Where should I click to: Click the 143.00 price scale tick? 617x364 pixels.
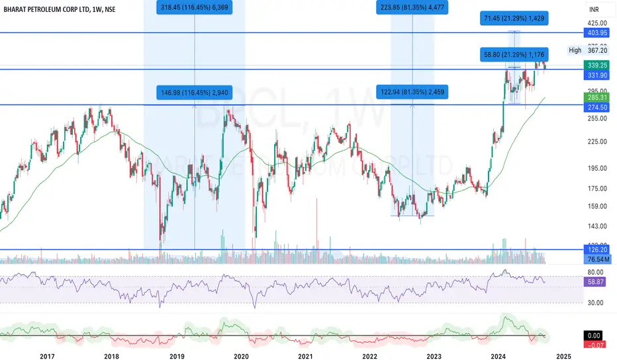597,226
